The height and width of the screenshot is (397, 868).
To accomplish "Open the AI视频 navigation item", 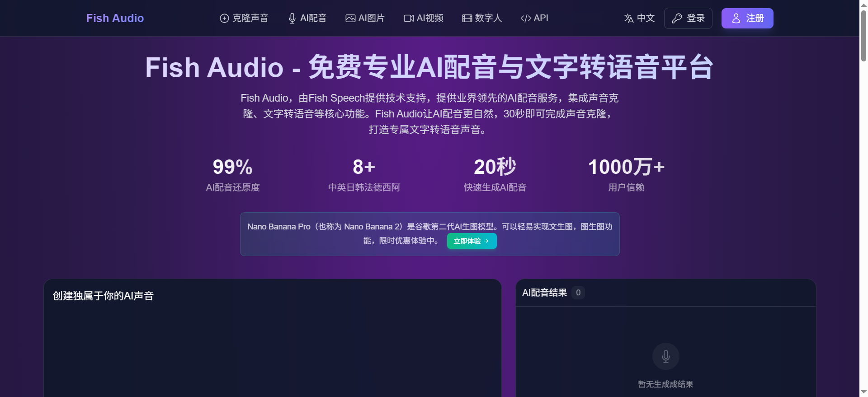I will pyautogui.click(x=424, y=18).
